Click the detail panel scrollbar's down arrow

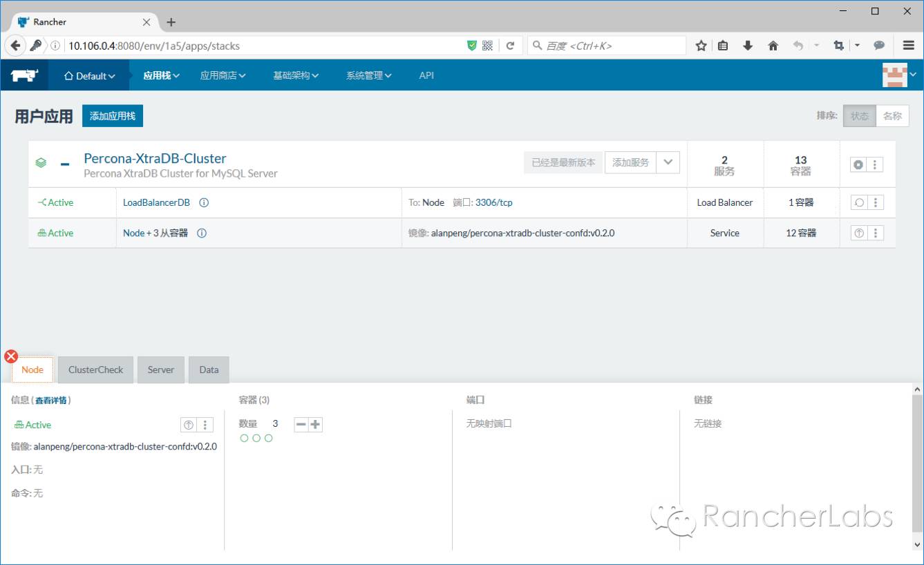click(917, 545)
